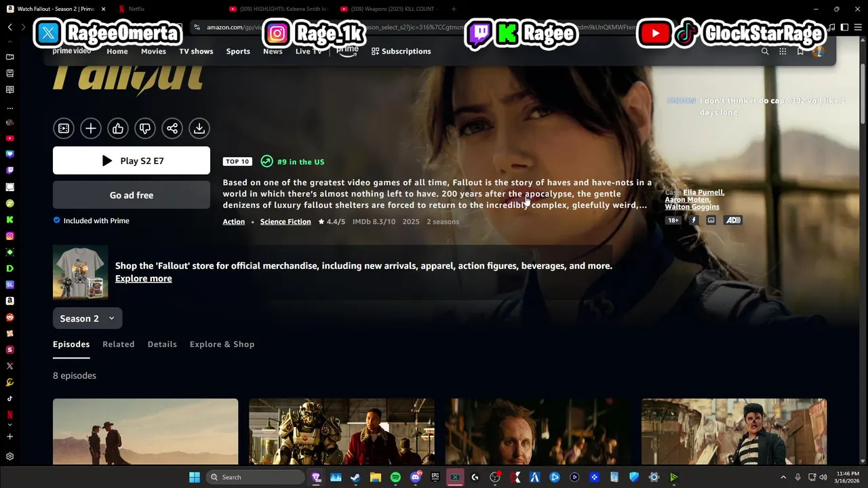Viewport: 868px width, 488px height.
Task: Click the taskbar Search box
Action: (256, 477)
